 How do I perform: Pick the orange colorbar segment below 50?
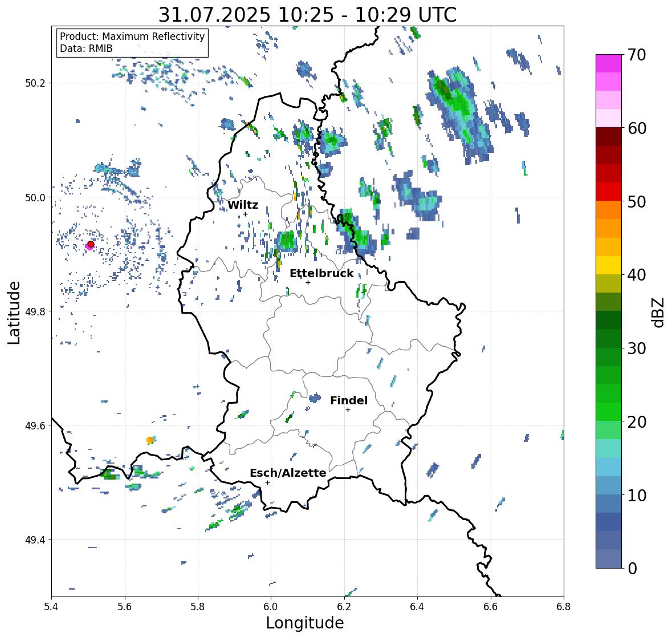(x=609, y=210)
